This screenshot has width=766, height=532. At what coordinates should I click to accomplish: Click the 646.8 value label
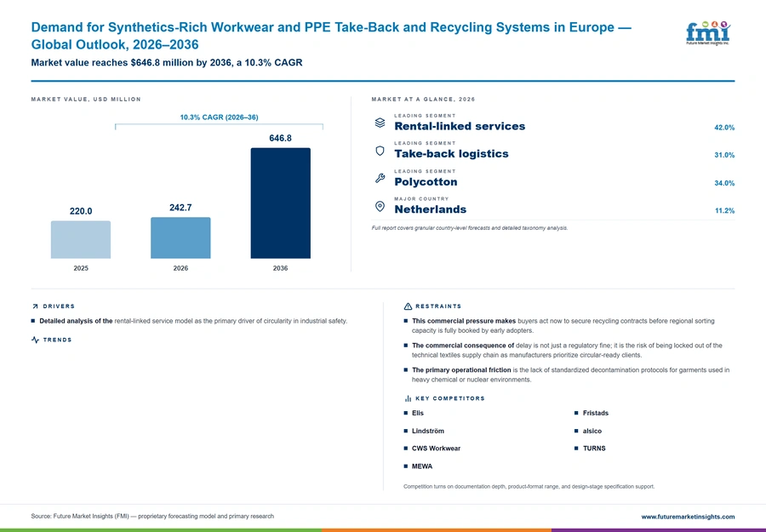[x=280, y=138]
